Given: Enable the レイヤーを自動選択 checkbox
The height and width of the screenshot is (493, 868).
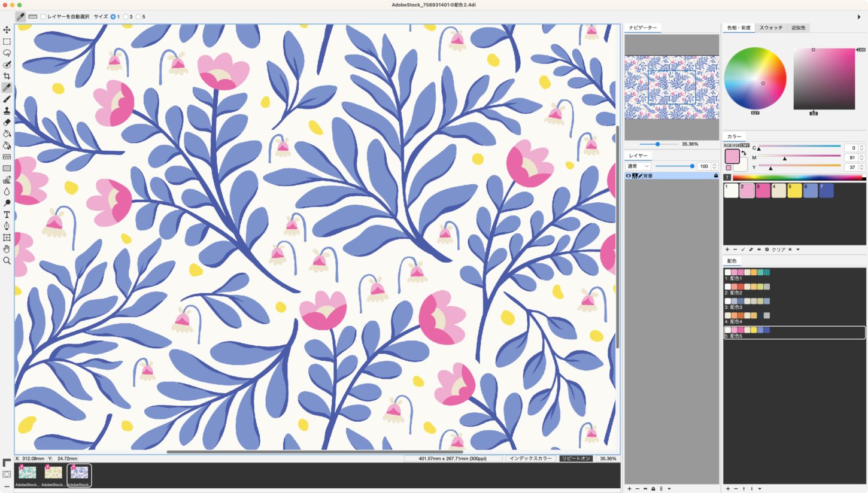Looking at the screenshot, I should click(x=43, y=17).
